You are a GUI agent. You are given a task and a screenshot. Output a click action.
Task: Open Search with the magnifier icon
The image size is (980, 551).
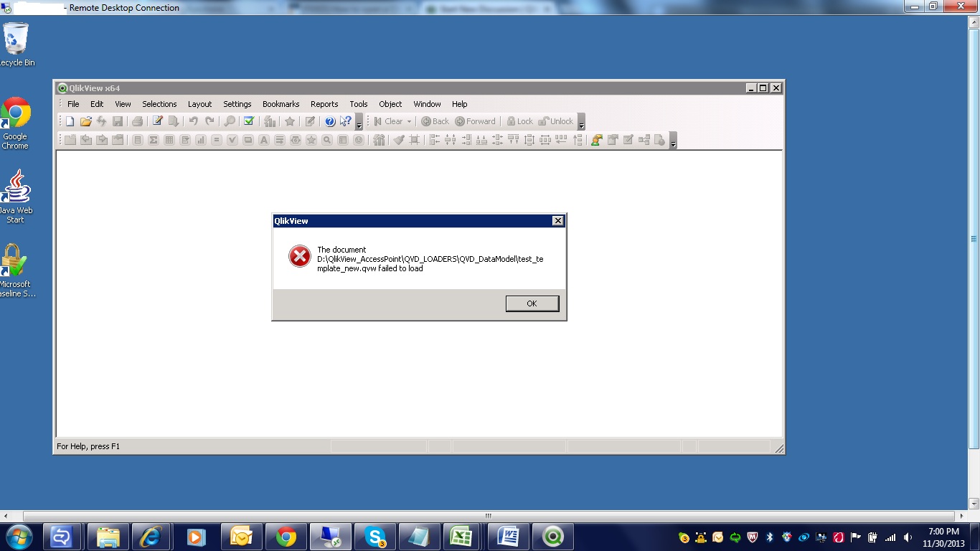[230, 121]
